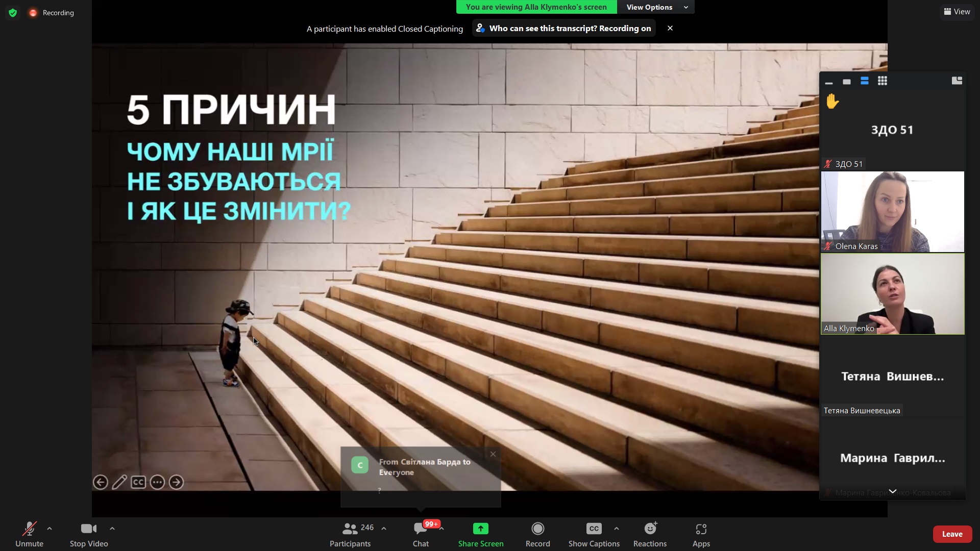
Task: Click Share Screen green icon
Action: [480, 529]
